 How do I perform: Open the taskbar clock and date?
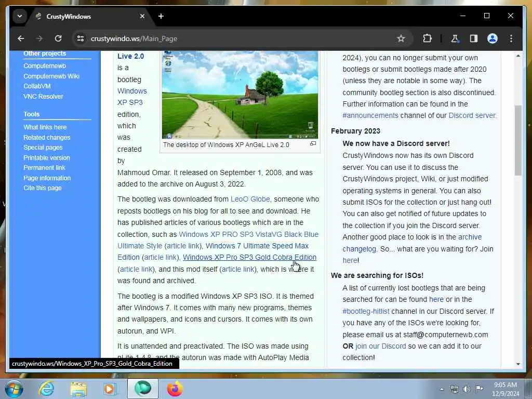click(x=506, y=389)
